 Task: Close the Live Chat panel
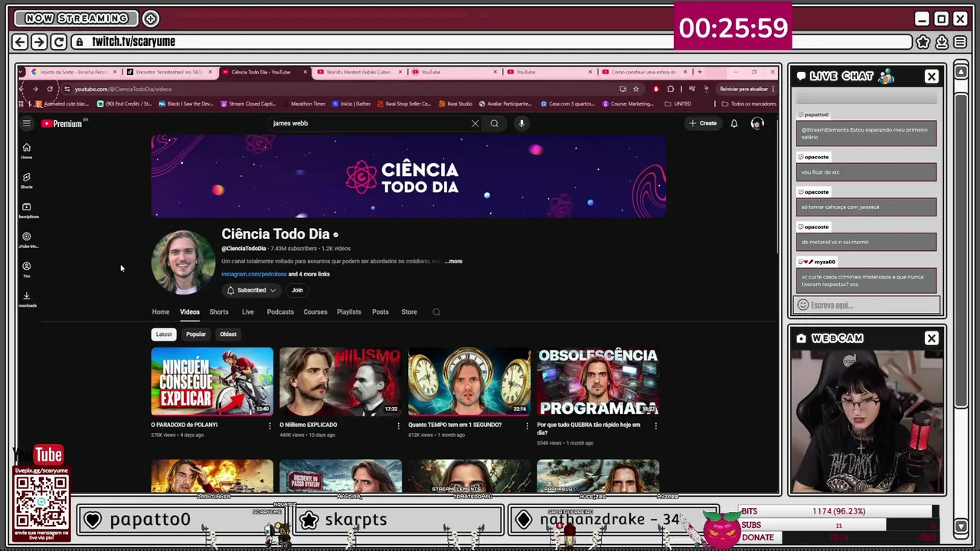tap(932, 77)
